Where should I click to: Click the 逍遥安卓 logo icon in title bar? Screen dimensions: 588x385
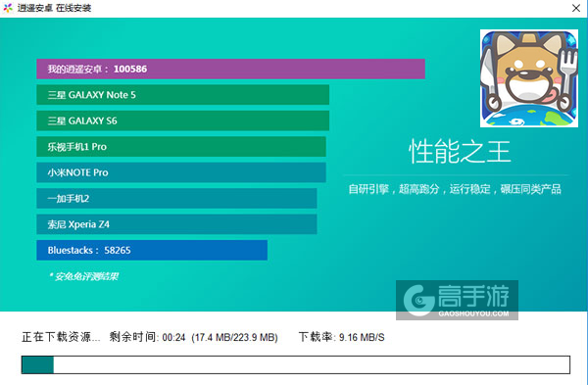coord(8,8)
